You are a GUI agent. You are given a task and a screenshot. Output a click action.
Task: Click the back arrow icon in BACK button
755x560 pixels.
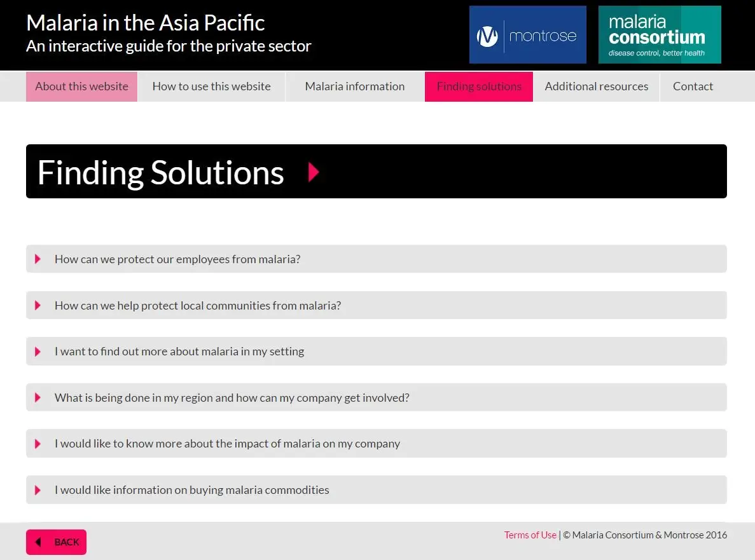click(x=39, y=542)
